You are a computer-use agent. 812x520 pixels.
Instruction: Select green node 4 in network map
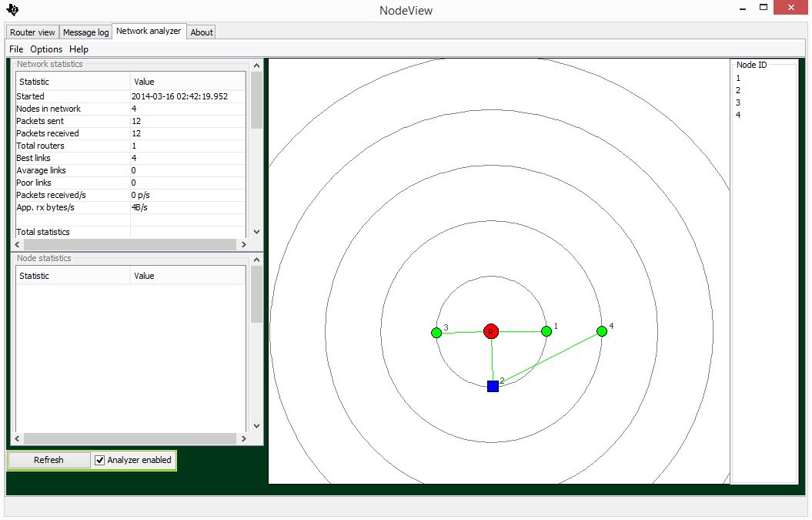[602, 331]
